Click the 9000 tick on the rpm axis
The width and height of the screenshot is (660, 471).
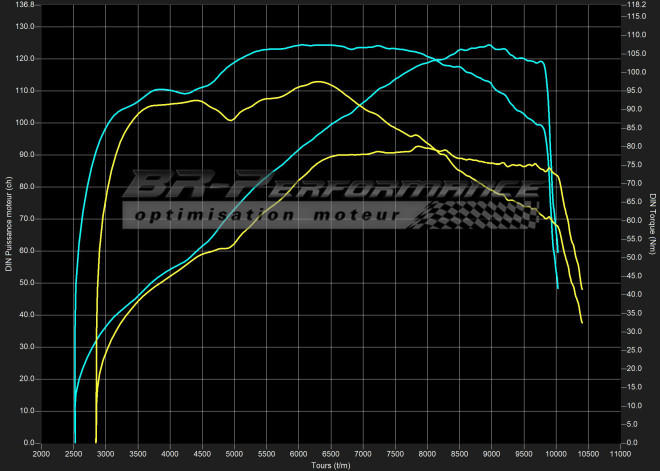coord(491,453)
